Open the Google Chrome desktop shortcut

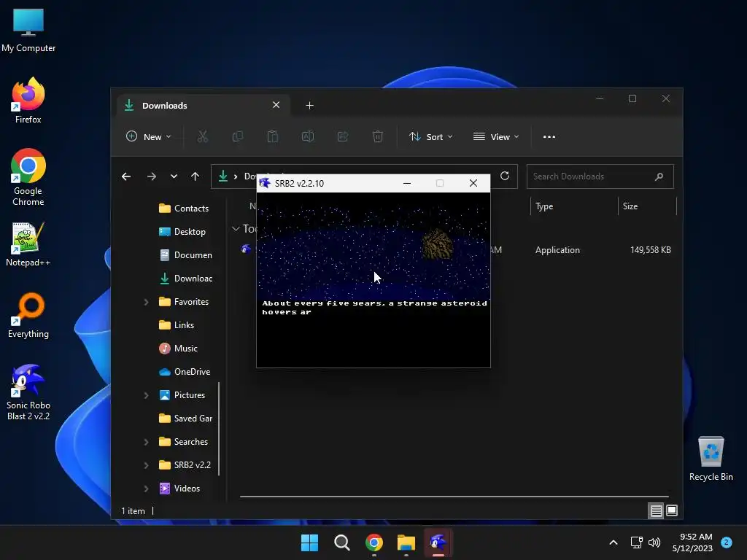[x=28, y=177]
